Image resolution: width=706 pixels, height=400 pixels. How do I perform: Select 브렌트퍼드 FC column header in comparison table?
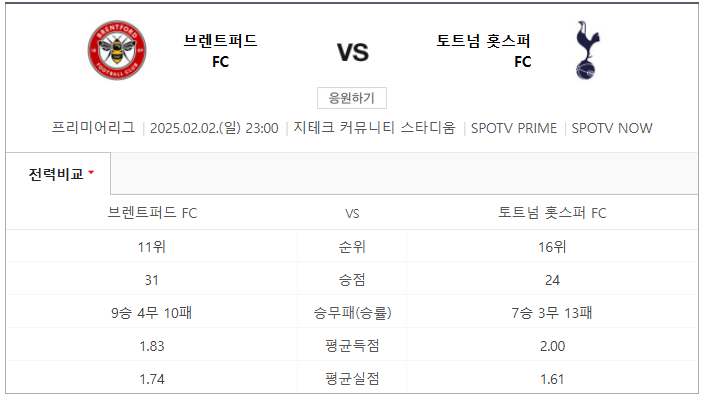tap(152, 213)
